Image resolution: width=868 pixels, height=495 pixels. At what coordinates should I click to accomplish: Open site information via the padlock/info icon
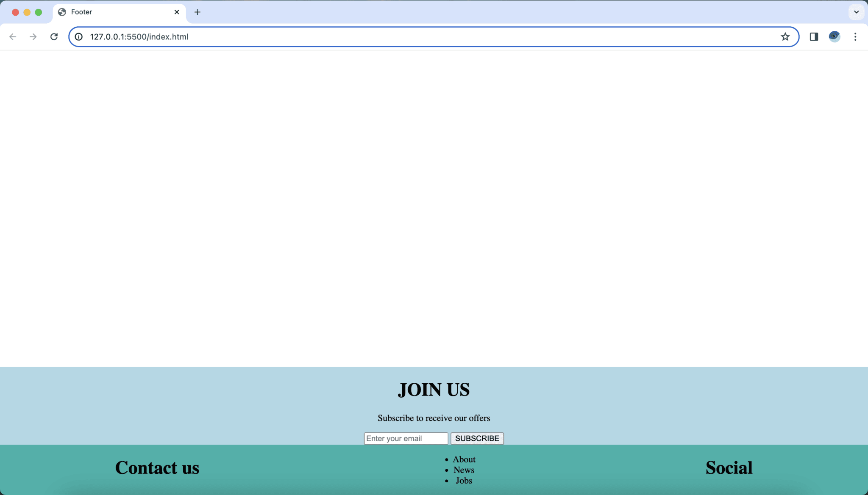click(78, 37)
